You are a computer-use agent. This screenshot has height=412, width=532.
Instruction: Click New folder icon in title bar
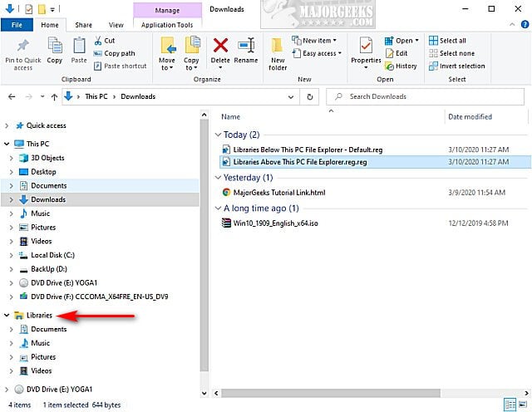click(42, 9)
